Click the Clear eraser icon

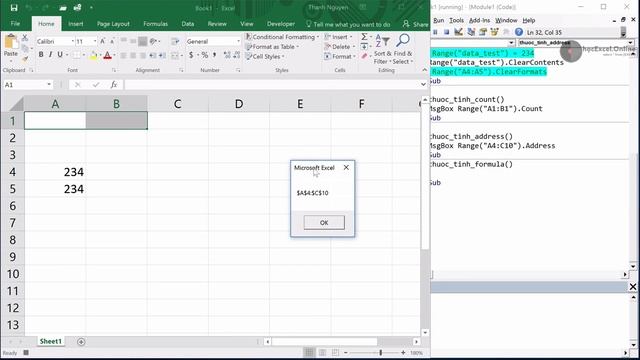point(364,56)
